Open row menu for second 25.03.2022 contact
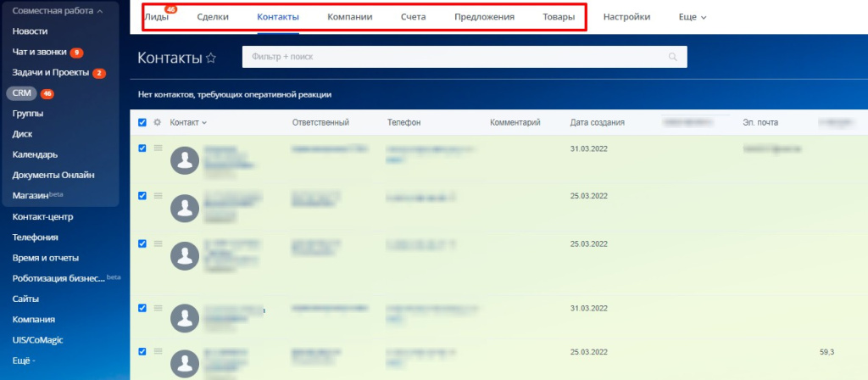868x380 pixels. 158,243
